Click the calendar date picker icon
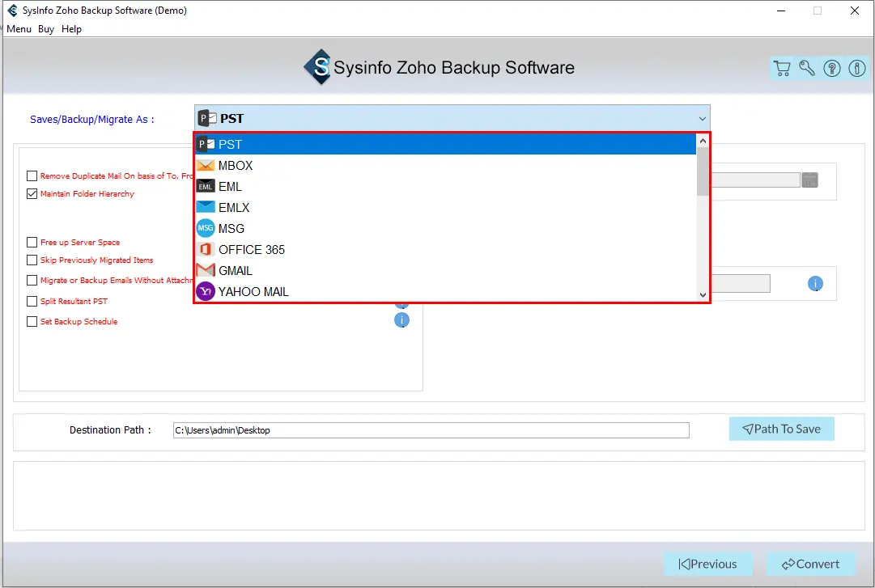 809,180
